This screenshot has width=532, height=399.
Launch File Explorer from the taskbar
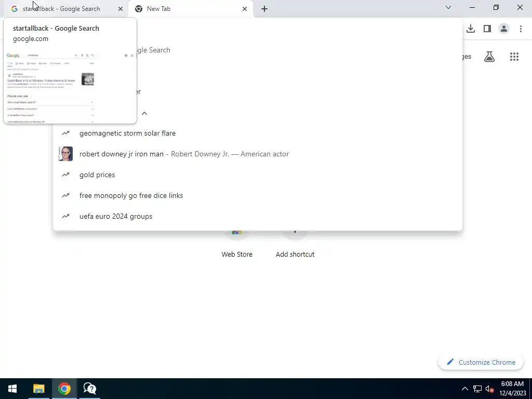tap(38, 389)
